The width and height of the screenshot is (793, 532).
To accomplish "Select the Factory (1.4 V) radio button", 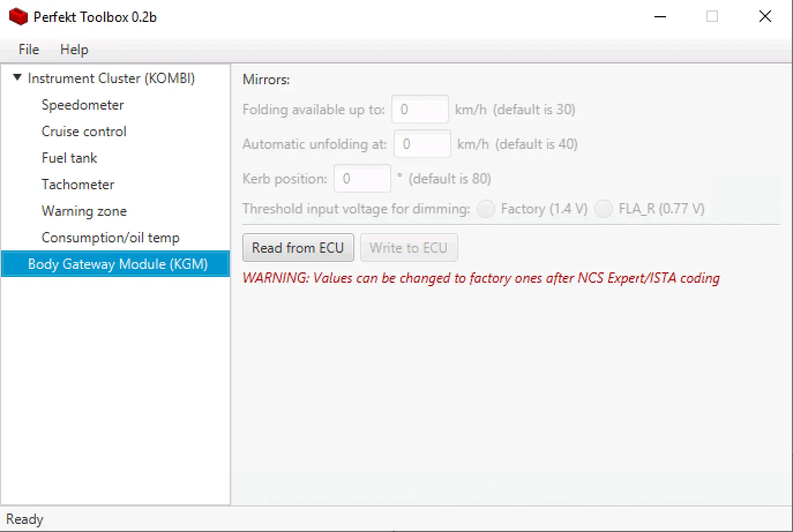I will [486, 209].
